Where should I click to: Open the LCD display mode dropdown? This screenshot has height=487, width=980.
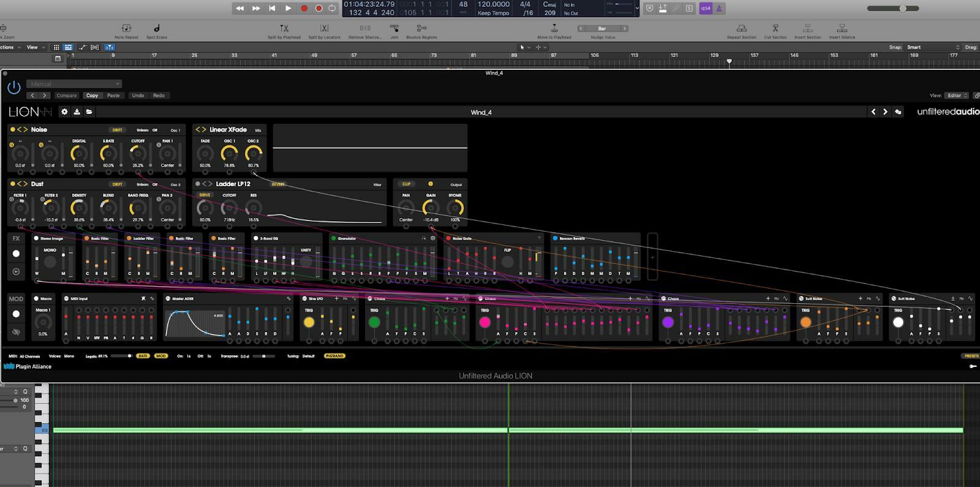638,9
